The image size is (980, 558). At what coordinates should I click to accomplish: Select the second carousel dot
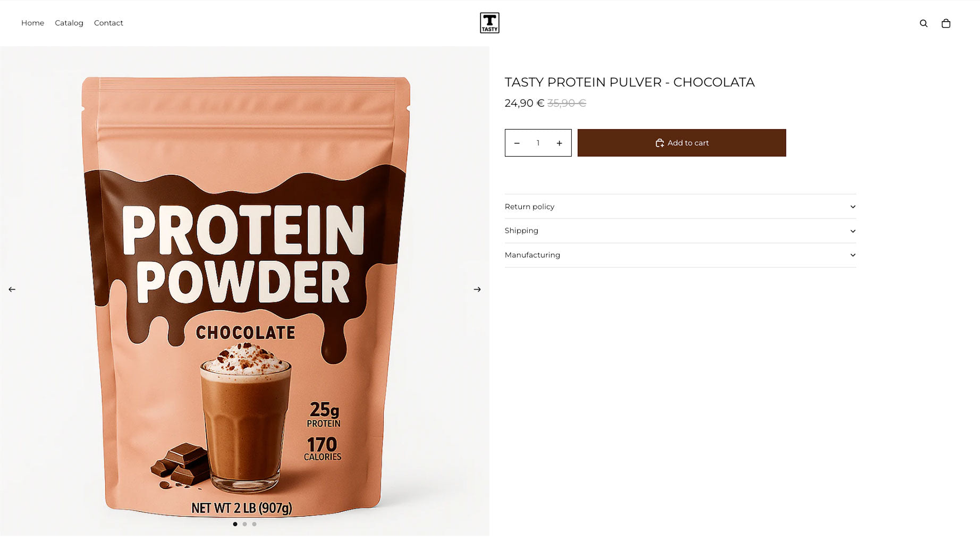click(244, 524)
